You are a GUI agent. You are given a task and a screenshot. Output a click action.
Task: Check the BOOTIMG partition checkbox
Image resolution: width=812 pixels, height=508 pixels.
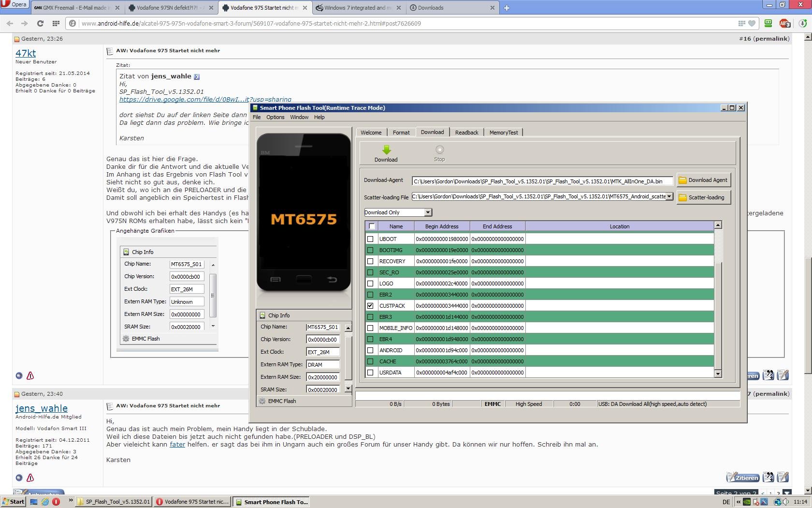[x=371, y=250]
